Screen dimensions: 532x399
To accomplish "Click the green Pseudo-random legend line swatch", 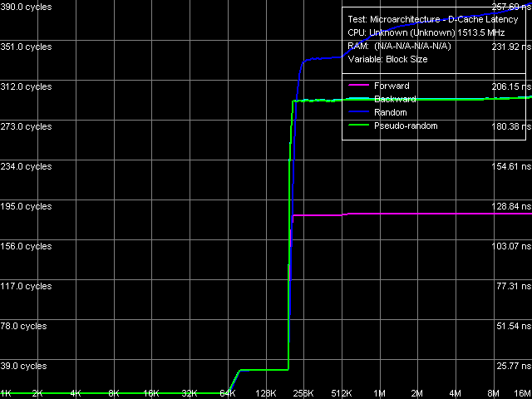I will tap(358, 126).
